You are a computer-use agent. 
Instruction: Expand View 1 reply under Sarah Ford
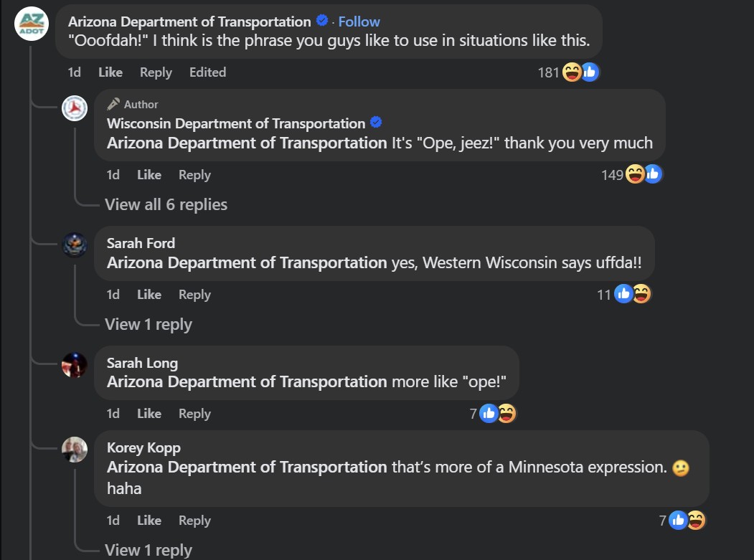(148, 325)
